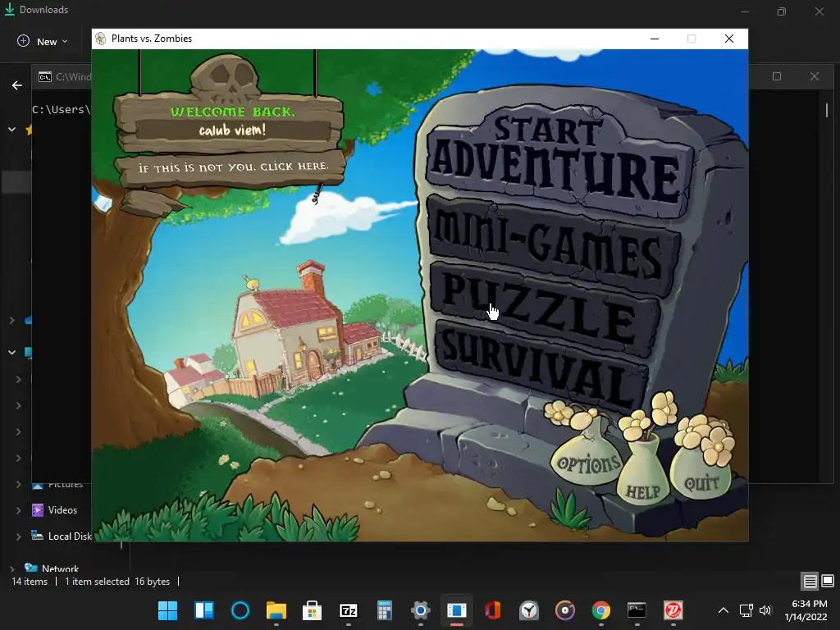The height and width of the screenshot is (630, 840).
Task: Open the Widgets panel from taskbar
Action: [x=204, y=610]
